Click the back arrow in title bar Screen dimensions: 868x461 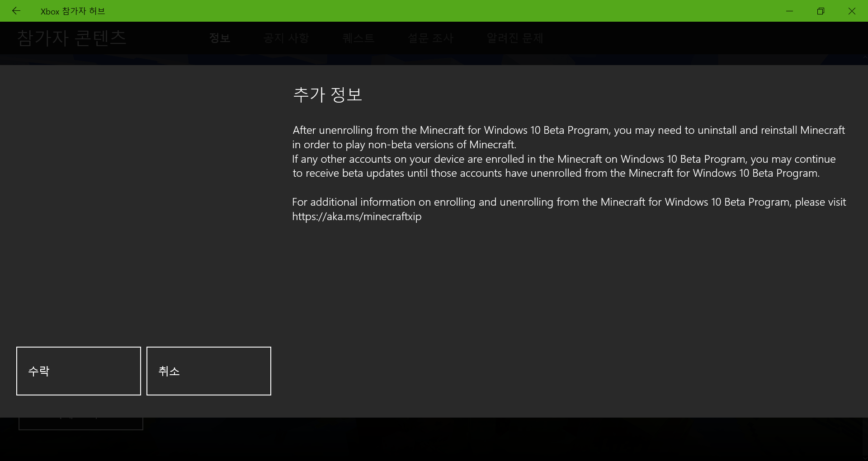pyautogui.click(x=16, y=11)
